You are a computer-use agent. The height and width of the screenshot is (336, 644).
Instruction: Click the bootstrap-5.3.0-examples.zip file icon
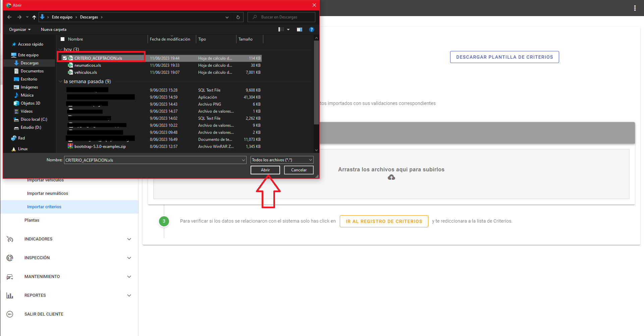(70, 146)
